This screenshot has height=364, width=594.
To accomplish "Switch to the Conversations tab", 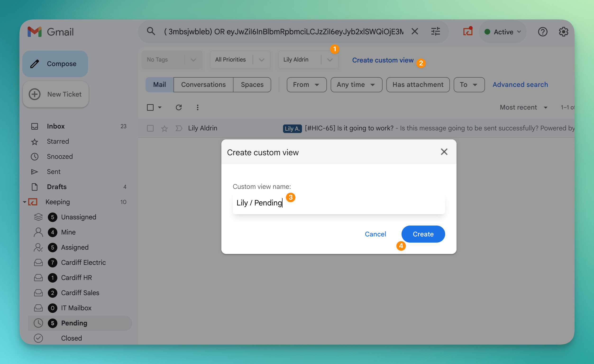I will [203, 85].
